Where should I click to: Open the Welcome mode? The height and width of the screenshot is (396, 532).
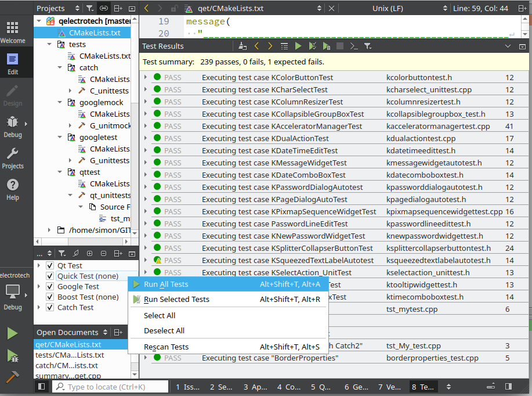13,33
